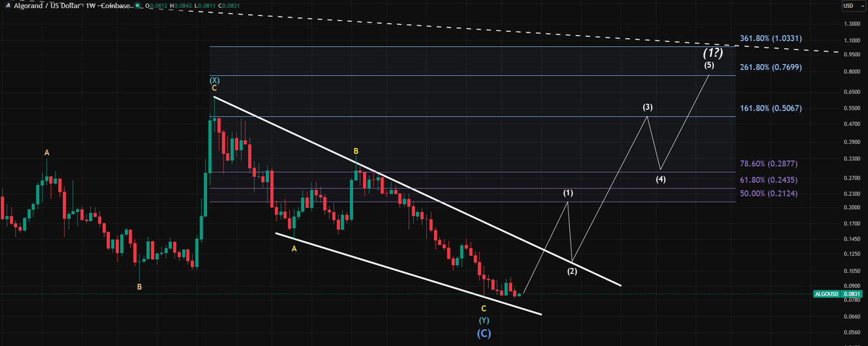Viewport: 868px width, 346px height.
Task: Click the (2) wave label
Action: [x=572, y=272]
